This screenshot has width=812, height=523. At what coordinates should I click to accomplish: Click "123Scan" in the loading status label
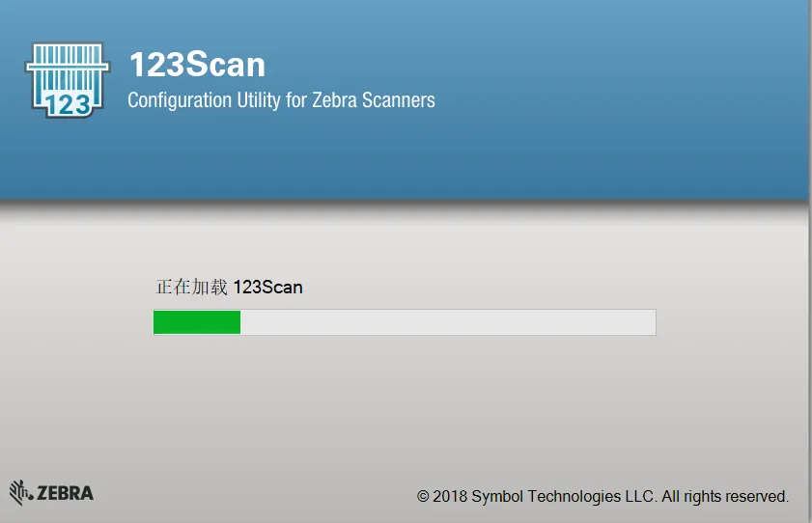268,287
